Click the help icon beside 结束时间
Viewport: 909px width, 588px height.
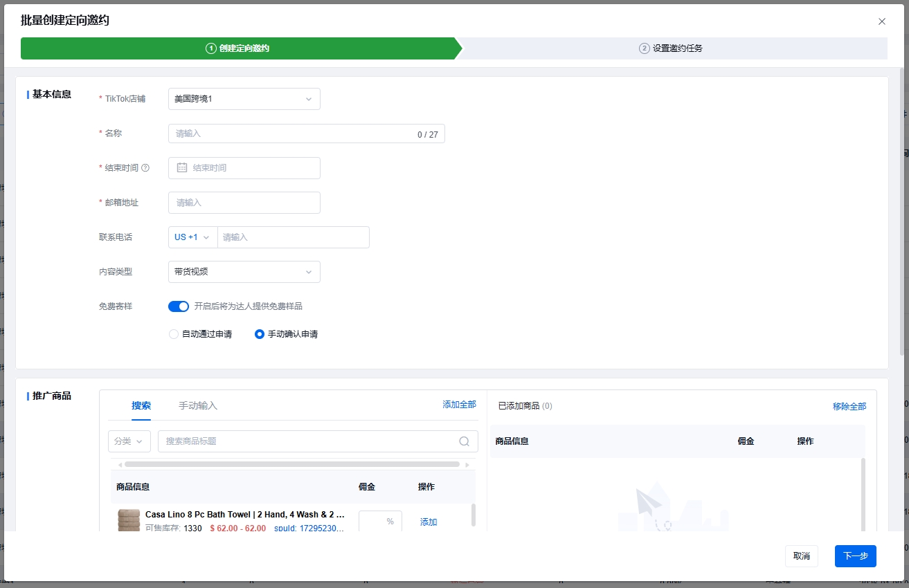click(145, 168)
